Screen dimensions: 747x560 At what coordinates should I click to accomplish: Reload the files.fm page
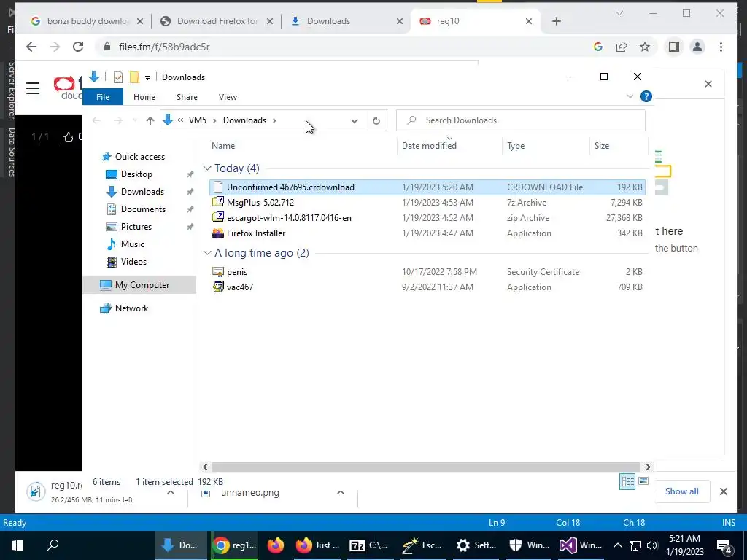78,47
